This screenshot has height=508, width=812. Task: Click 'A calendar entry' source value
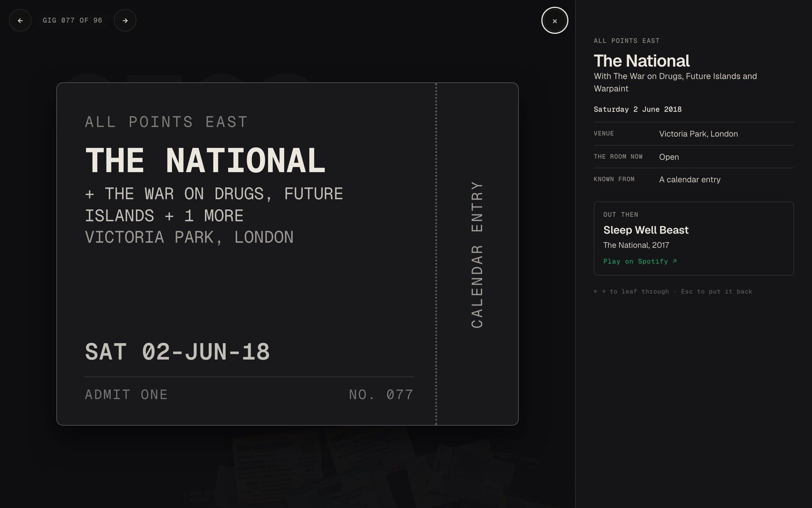[x=690, y=180]
